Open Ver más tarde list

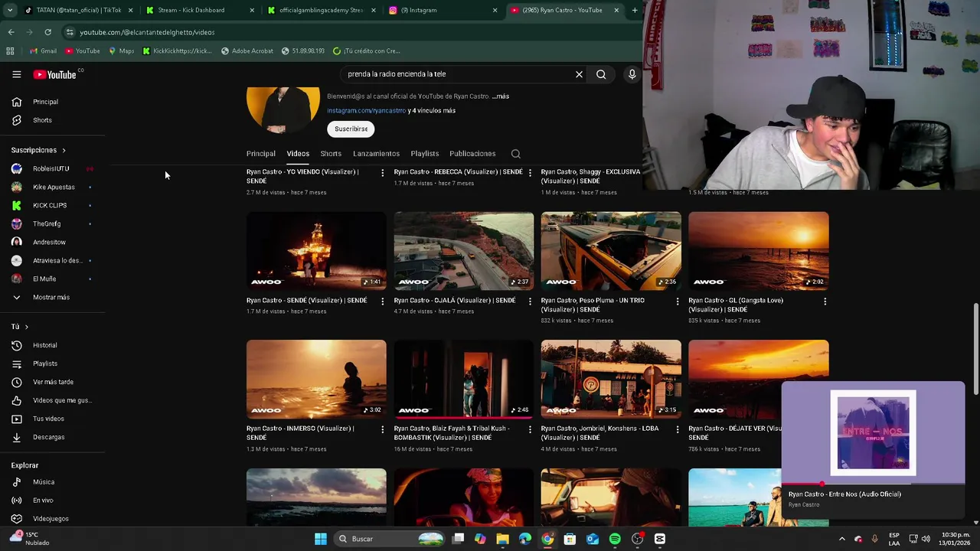[x=52, y=382]
